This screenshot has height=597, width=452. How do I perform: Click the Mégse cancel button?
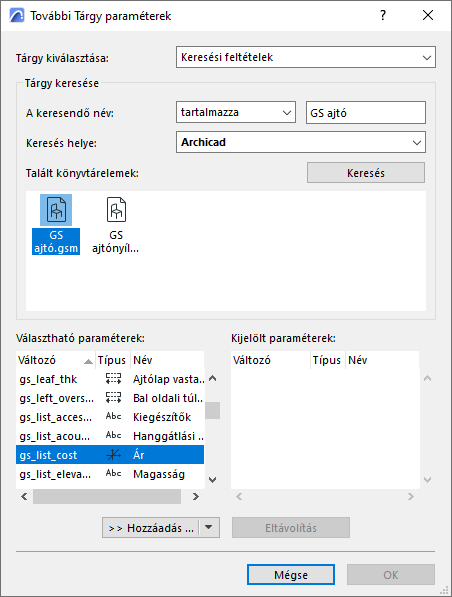[291, 575]
